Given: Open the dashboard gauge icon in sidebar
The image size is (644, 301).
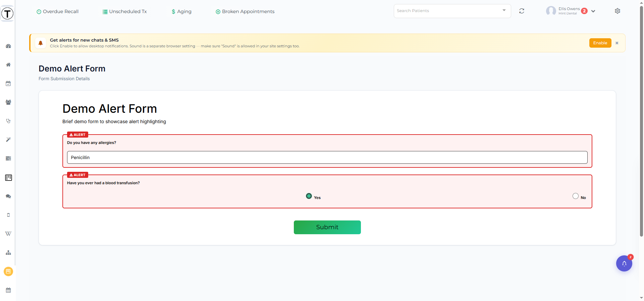Looking at the screenshot, I should click(x=8, y=46).
